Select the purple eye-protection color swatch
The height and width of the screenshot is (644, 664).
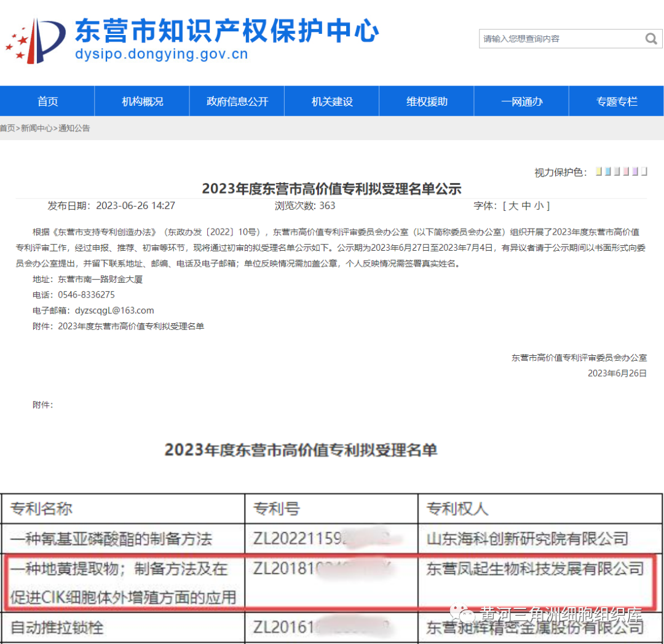pos(635,171)
